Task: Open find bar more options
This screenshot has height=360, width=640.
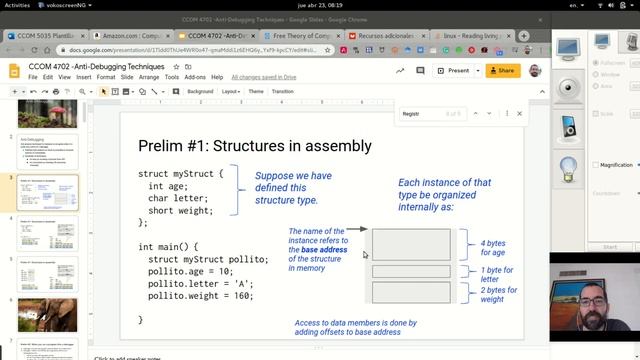Action: [x=507, y=113]
